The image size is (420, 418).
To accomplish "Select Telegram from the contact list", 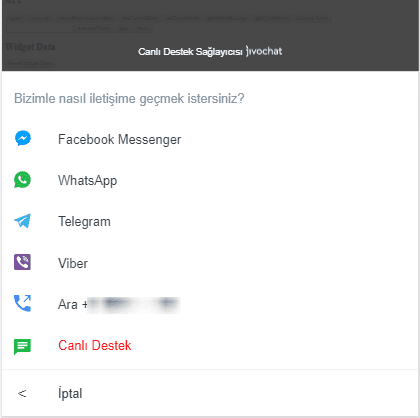I will click(210, 221).
